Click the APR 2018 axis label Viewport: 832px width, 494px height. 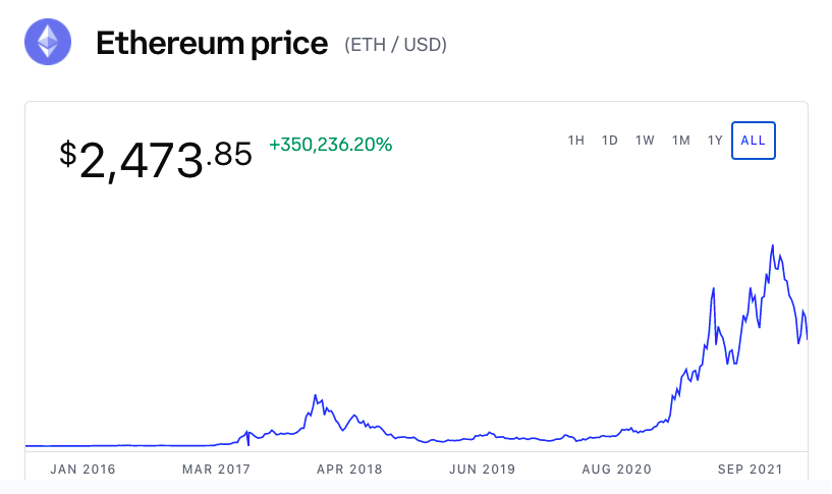[x=350, y=469]
